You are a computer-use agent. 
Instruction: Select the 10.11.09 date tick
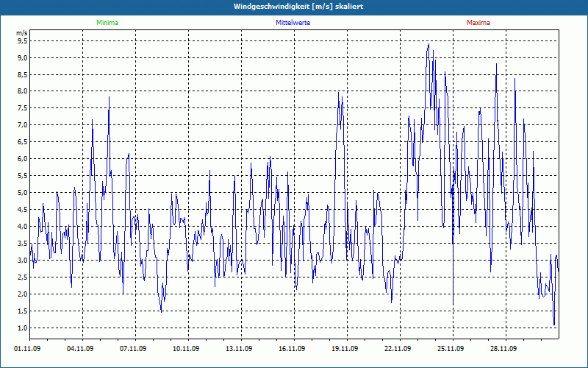click(188, 349)
